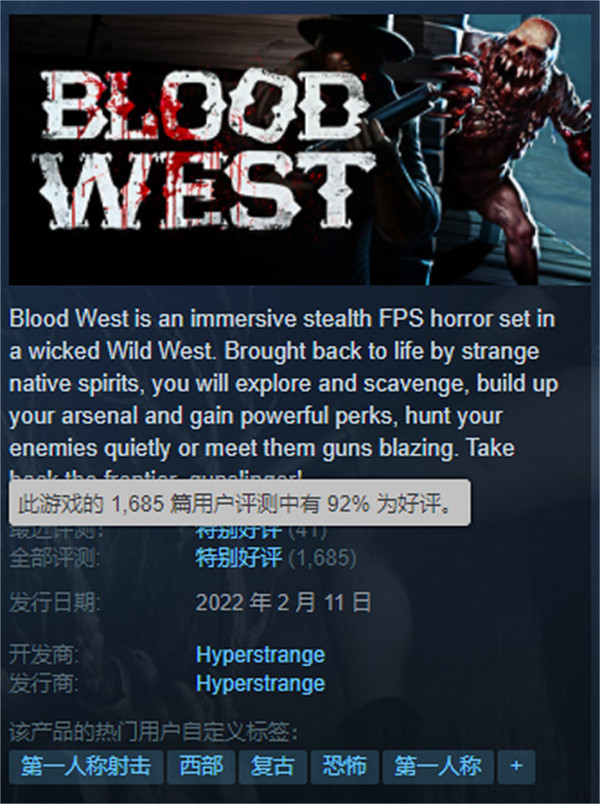The height and width of the screenshot is (804, 600).
Task: Click the 92% positive reviews tooltip
Action: (239, 502)
